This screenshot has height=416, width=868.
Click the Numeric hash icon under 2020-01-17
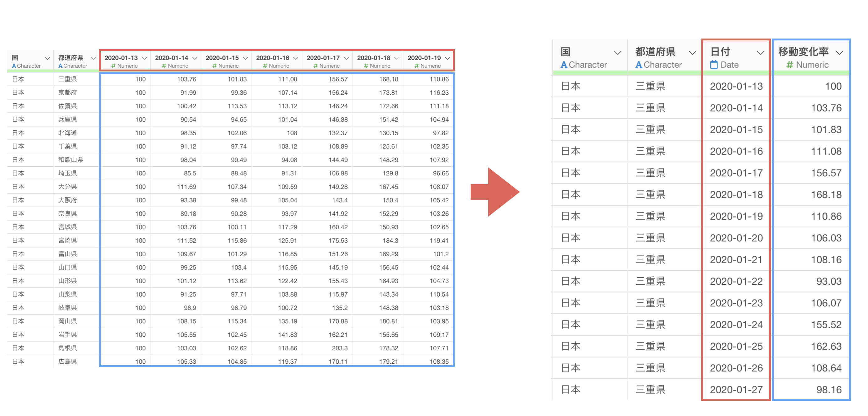point(316,66)
